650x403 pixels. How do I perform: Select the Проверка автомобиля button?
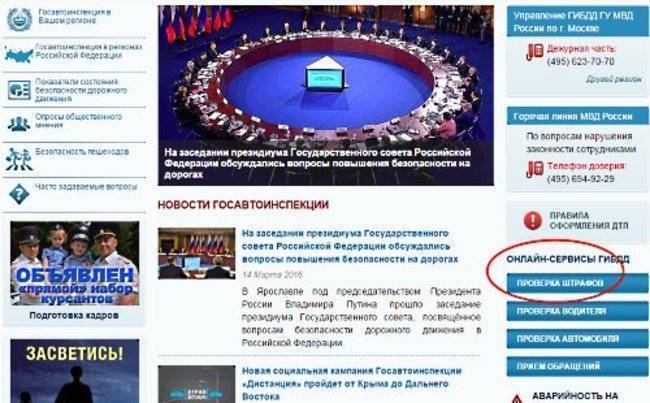(x=577, y=339)
